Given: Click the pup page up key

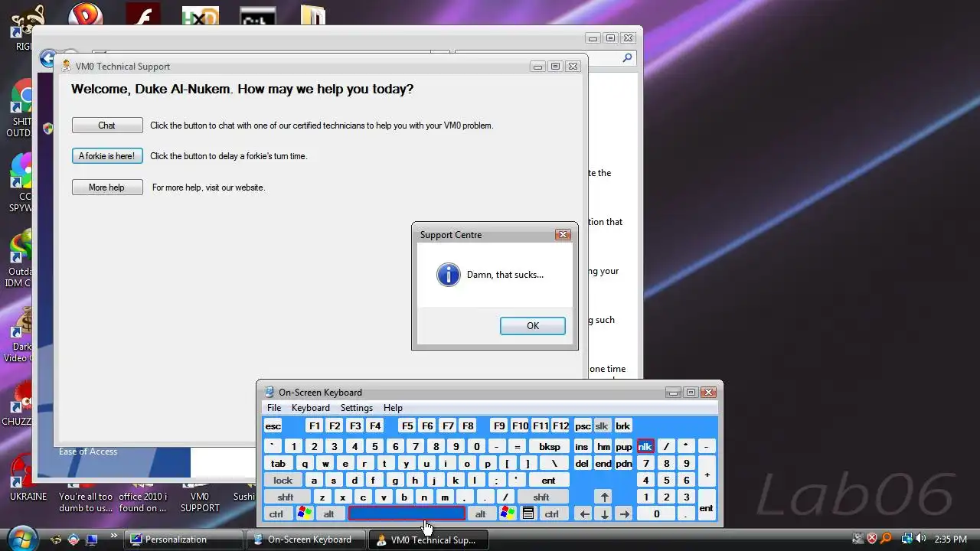Looking at the screenshot, I should click(624, 446).
